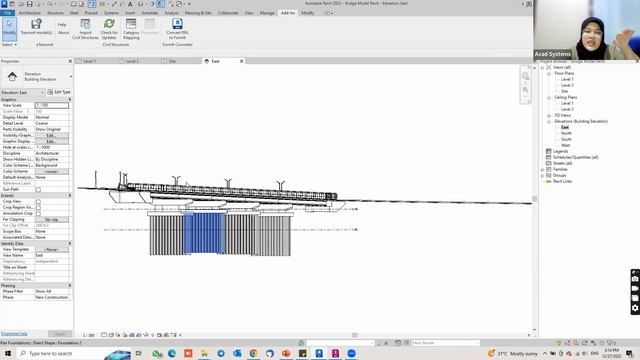
Task: Click the View Scale input field
Action: point(52,105)
